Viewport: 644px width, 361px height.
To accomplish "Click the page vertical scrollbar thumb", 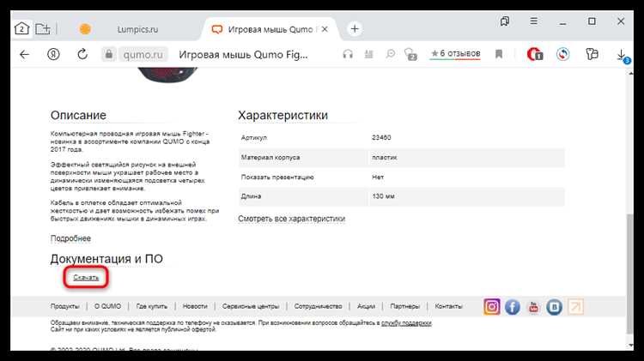I will tap(630, 274).
